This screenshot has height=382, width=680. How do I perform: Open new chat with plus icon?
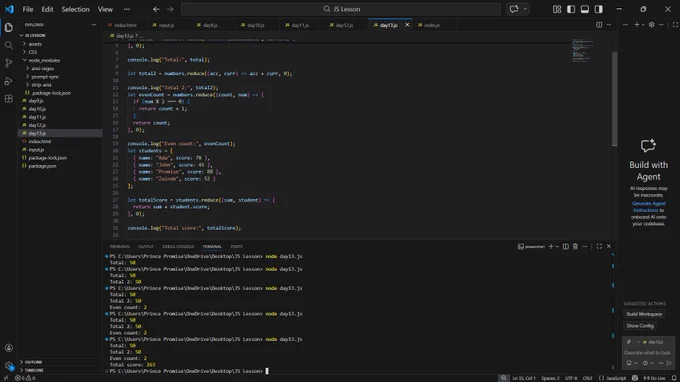point(637,25)
